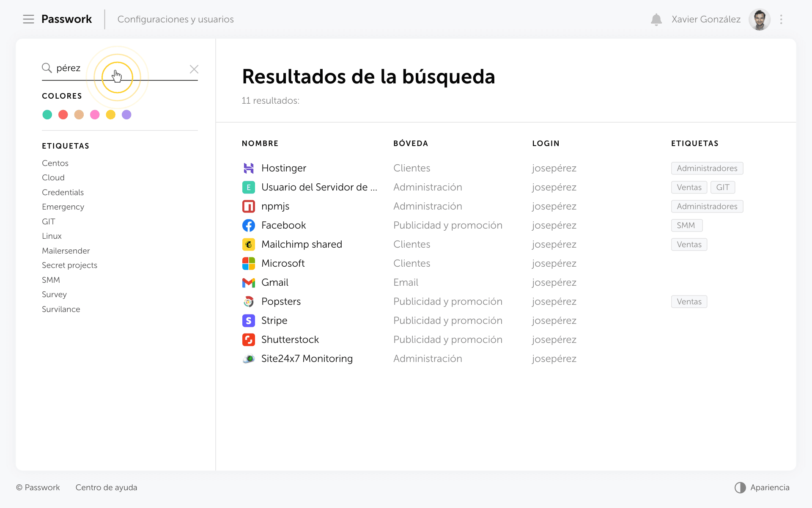Select the Mailersender tag filter

tap(66, 251)
